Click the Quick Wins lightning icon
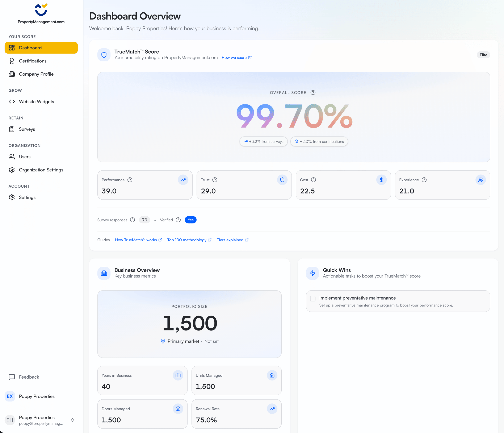The height and width of the screenshot is (433, 504). [x=312, y=273]
